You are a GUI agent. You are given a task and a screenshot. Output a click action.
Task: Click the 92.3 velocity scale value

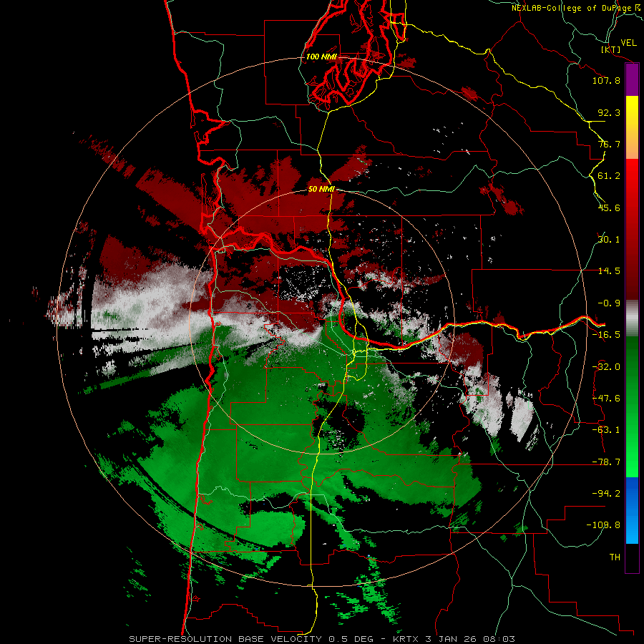click(x=609, y=112)
